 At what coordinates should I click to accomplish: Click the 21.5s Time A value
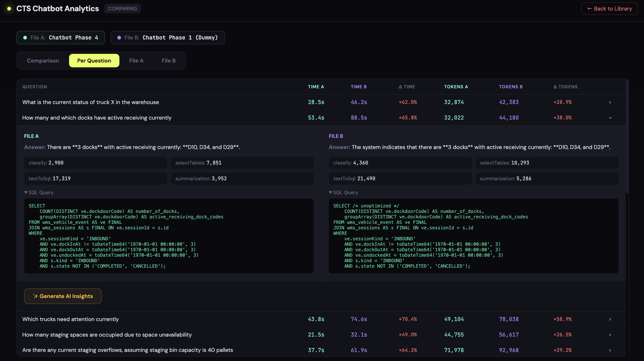pos(316,335)
